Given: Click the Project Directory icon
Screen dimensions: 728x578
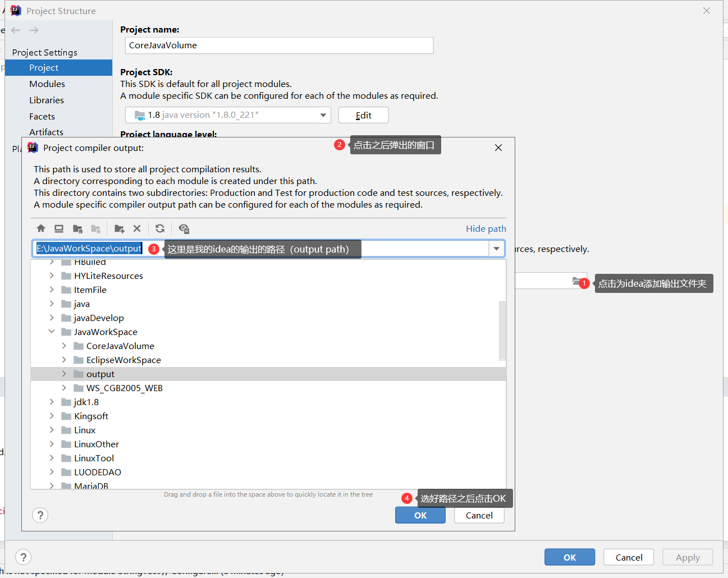Looking at the screenshot, I should [x=77, y=228].
